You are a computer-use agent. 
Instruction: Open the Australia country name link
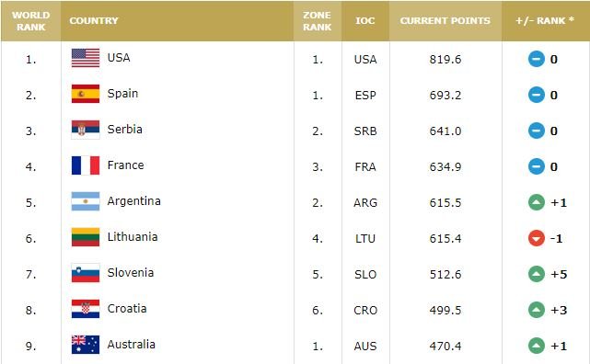(x=132, y=345)
